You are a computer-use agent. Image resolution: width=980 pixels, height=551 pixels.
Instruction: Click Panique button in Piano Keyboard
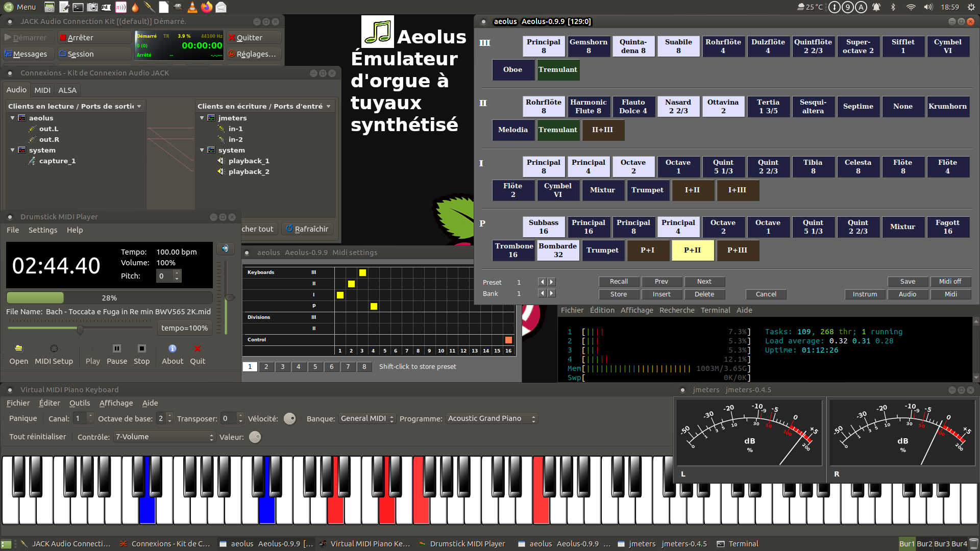point(23,418)
